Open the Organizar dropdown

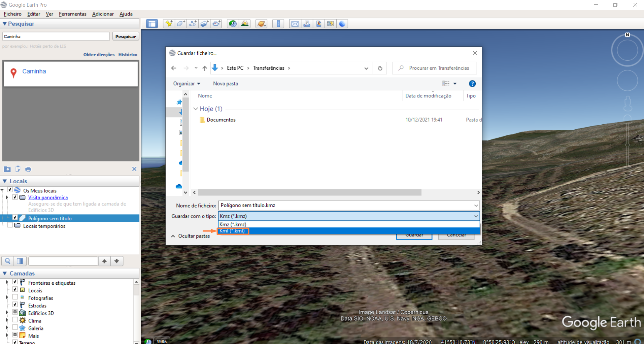tap(187, 84)
